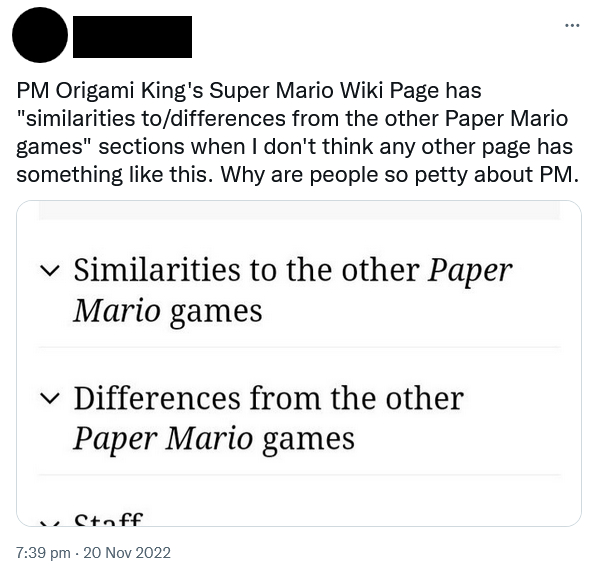Click the partially visible Staff heading
The height and width of the screenshot is (575, 598).
(108, 520)
